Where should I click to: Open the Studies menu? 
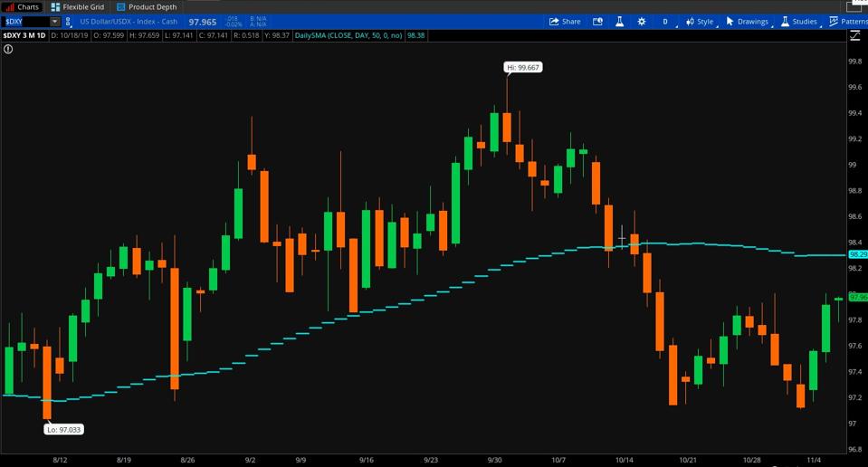(799, 22)
